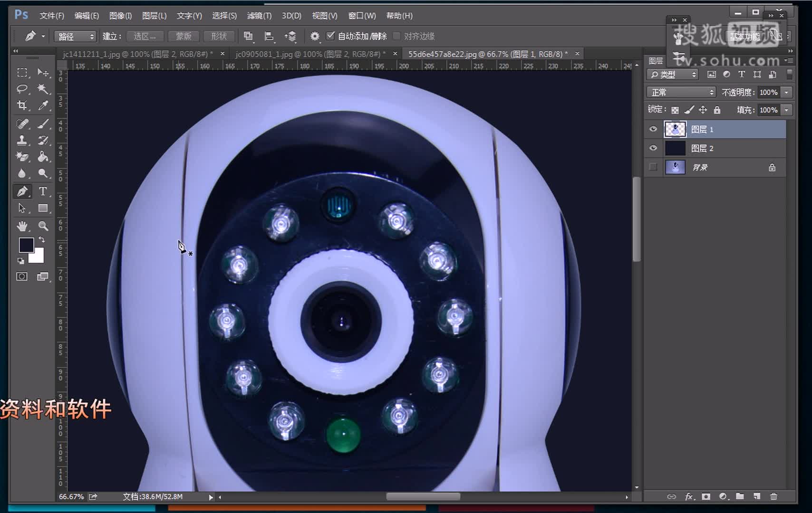
Task: Select the Hand tool
Action: click(22, 226)
